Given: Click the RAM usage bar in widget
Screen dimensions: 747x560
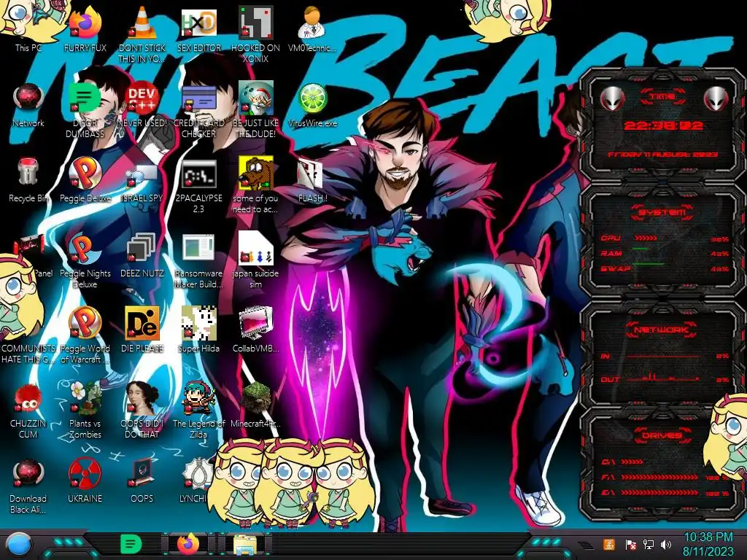Looking at the screenshot, I should point(640,249).
